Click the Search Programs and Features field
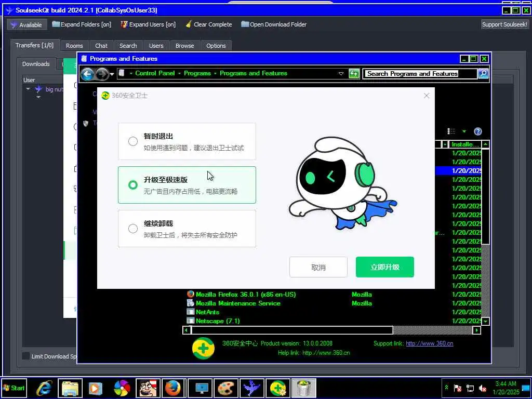 [x=420, y=74]
